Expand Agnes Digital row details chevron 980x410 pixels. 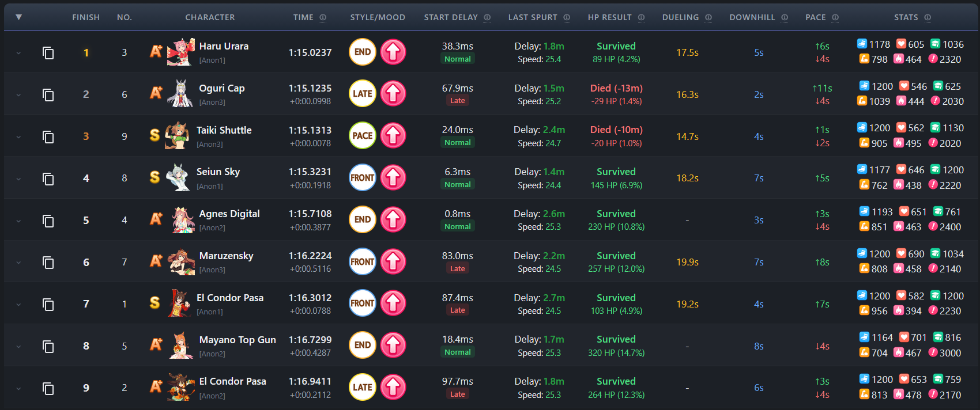coord(18,221)
